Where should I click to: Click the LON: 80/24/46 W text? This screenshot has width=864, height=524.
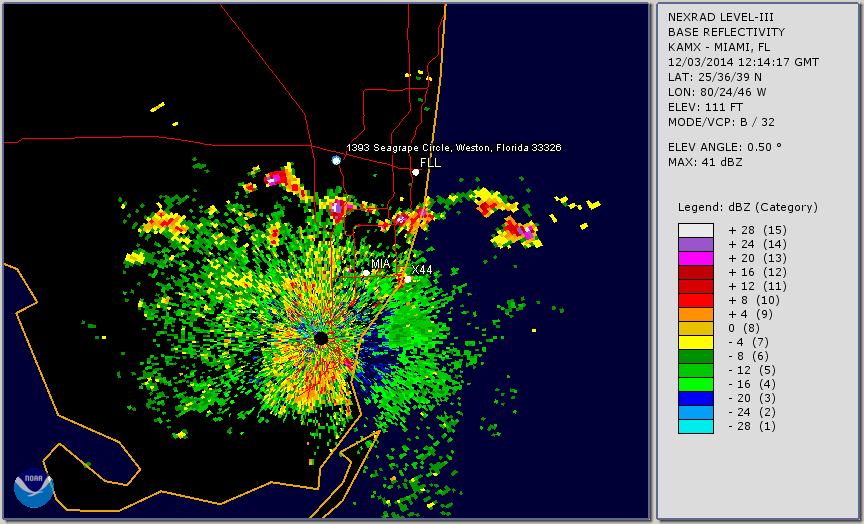click(717, 92)
